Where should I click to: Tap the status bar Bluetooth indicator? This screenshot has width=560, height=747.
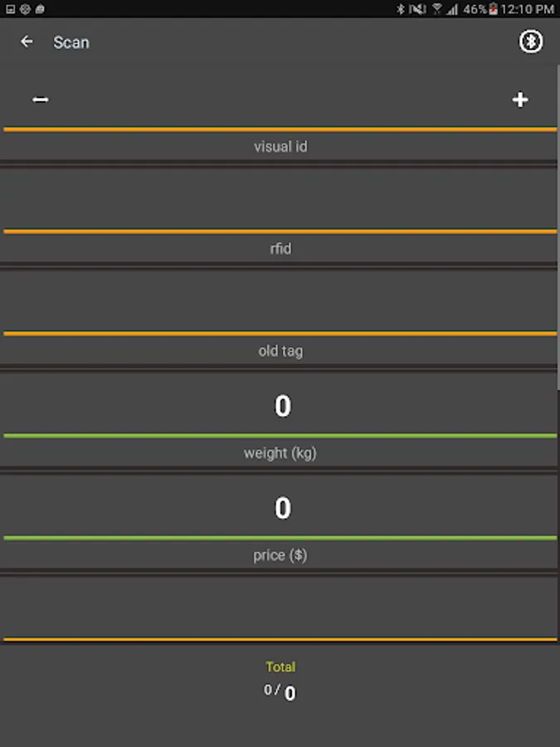coord(399,9)
